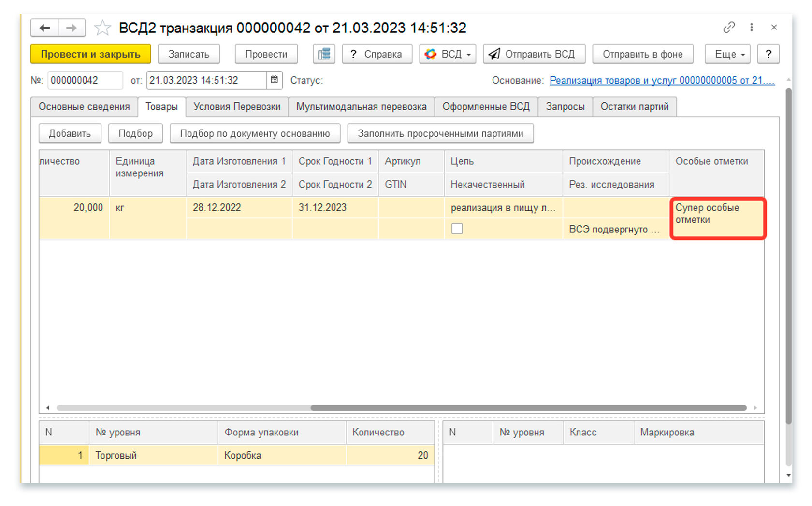The image size is (812, 506).
Task: Switch to Основные сведения tab
Action: pyautogui.click(x=84, y=107)
